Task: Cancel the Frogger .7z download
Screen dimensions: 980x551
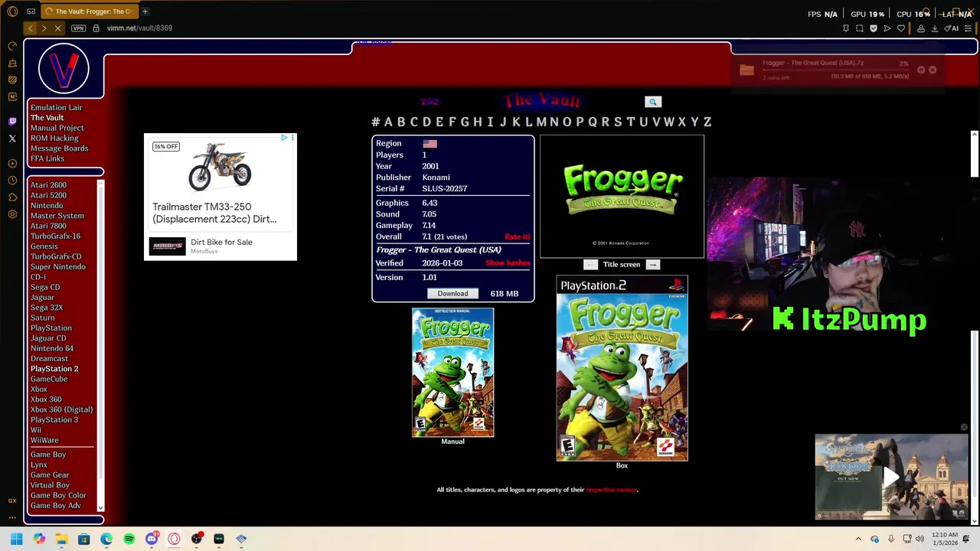Action: tap(933, 70)
